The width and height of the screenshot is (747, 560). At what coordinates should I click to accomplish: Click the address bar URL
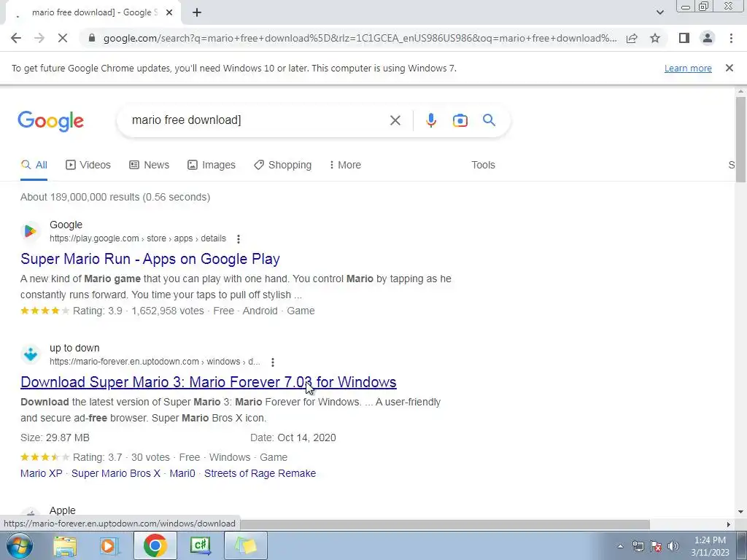click(360, 38)
